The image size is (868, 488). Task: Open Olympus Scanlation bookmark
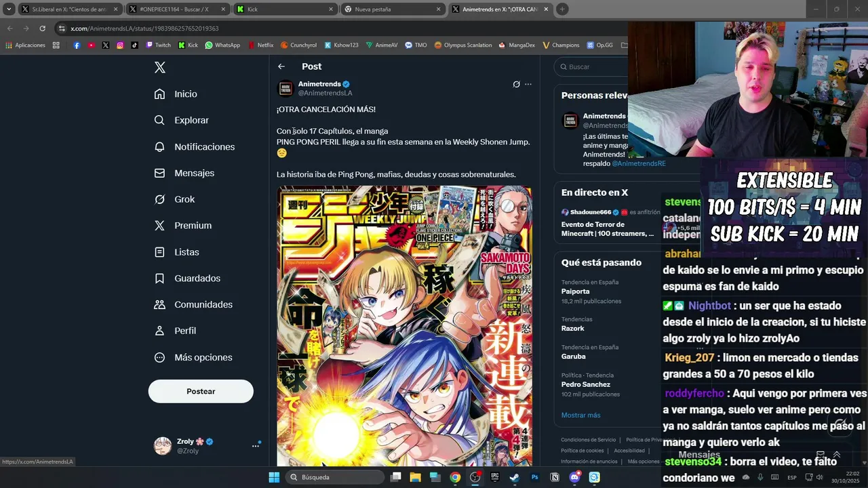click(x=463, y=45)
